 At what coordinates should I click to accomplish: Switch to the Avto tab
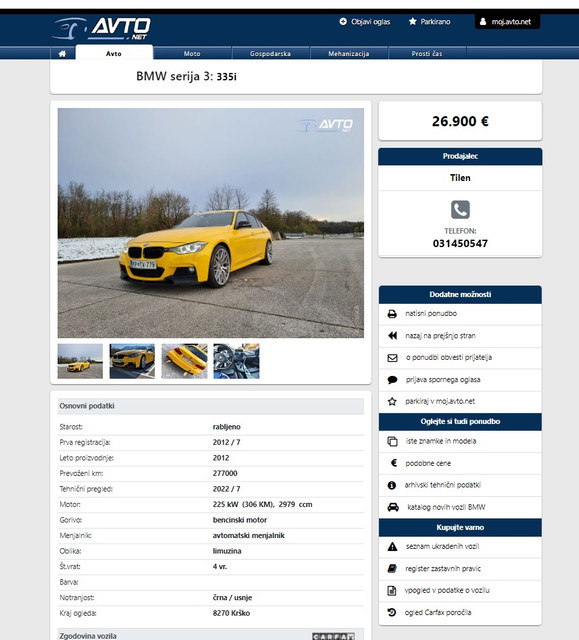tap(114, 53)
